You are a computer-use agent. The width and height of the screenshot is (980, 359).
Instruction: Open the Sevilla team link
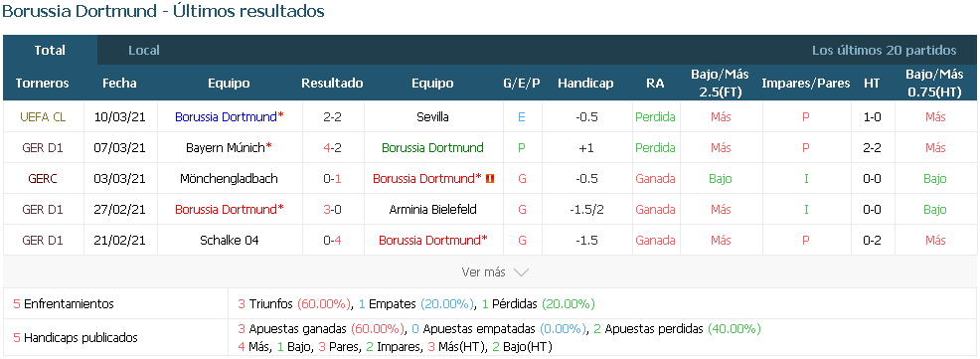432,117
